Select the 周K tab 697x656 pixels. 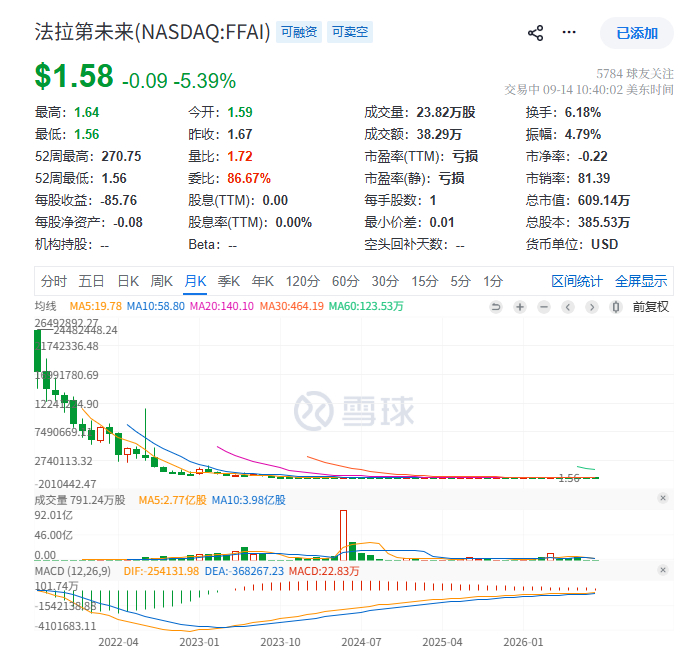(x=161, y=281)
